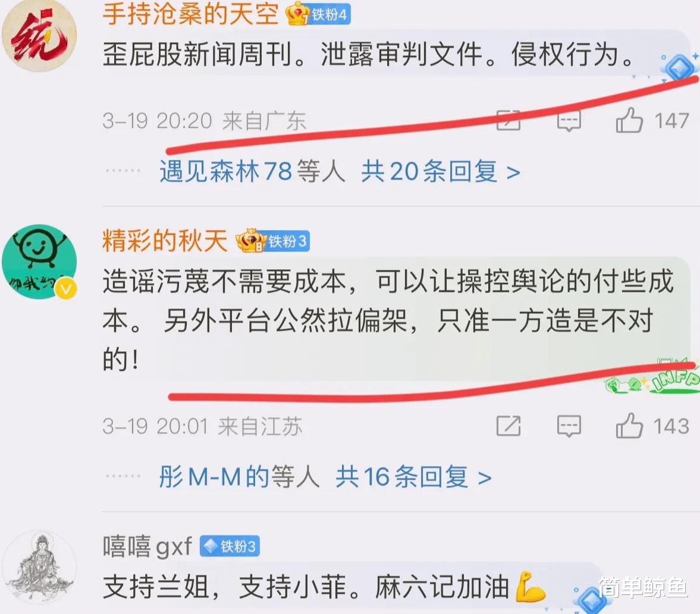Tap the 铁粉4 badge beside 手持沧桑的天空
700x614 pixels.
(x=318, y=14)
